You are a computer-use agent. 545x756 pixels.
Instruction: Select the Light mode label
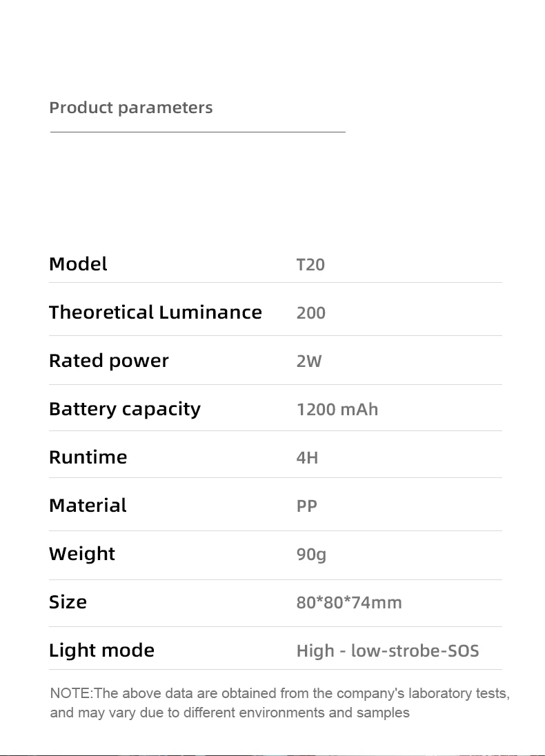click(102, 650)
